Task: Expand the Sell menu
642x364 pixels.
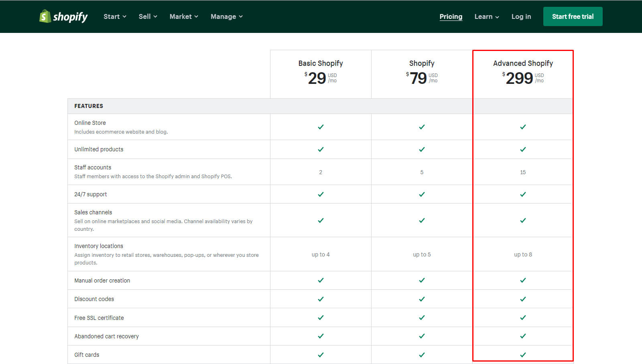Action: [x=148, y=16]
